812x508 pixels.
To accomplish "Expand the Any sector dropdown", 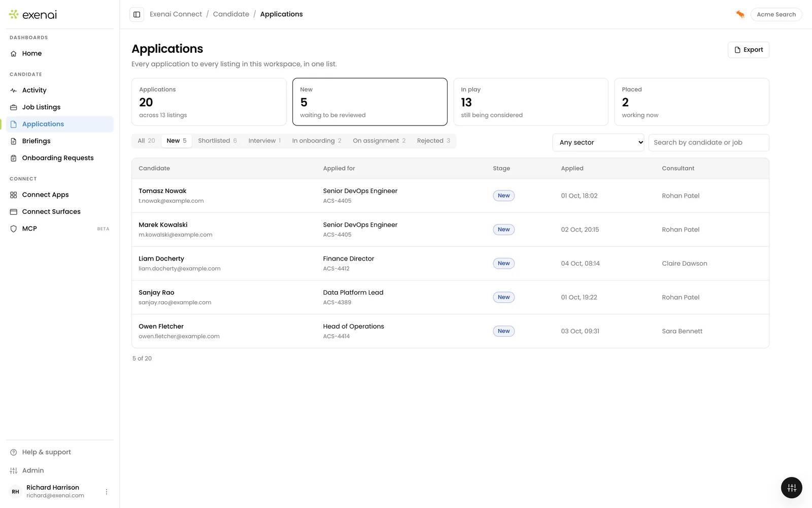I will (598, 143).
